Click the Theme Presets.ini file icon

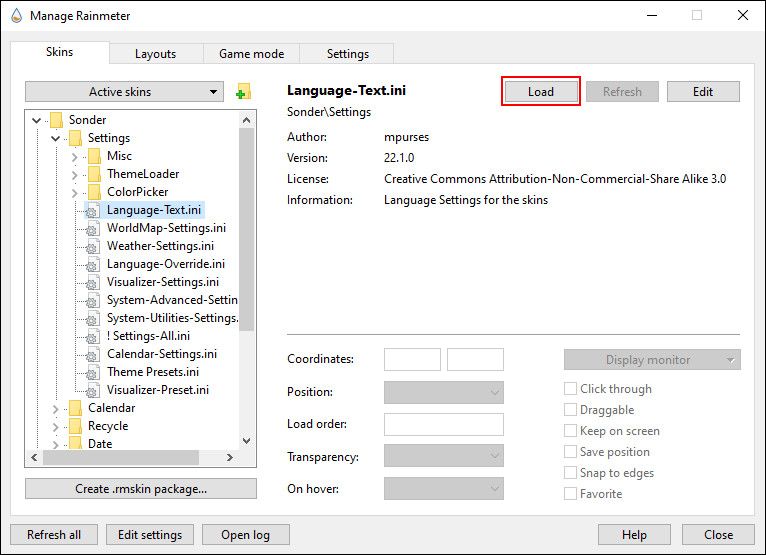click(x=92, y=373)
